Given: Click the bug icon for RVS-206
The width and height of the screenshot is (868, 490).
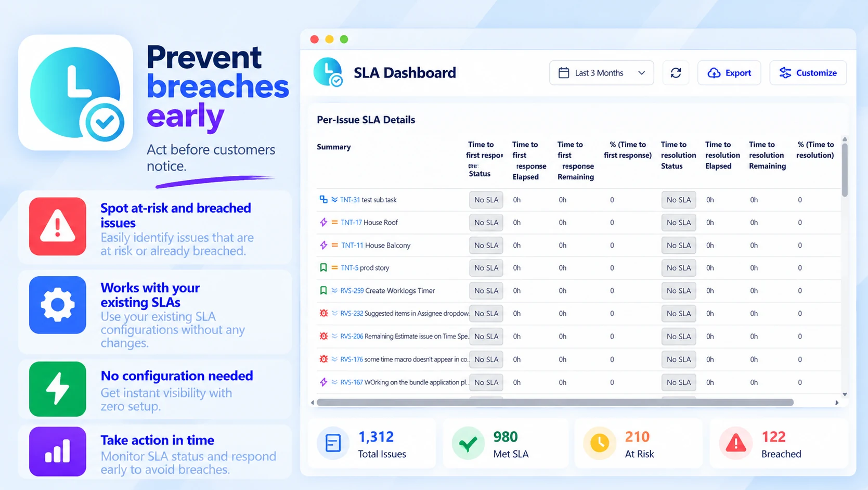Looking at the screenshot, I should 323,337.
